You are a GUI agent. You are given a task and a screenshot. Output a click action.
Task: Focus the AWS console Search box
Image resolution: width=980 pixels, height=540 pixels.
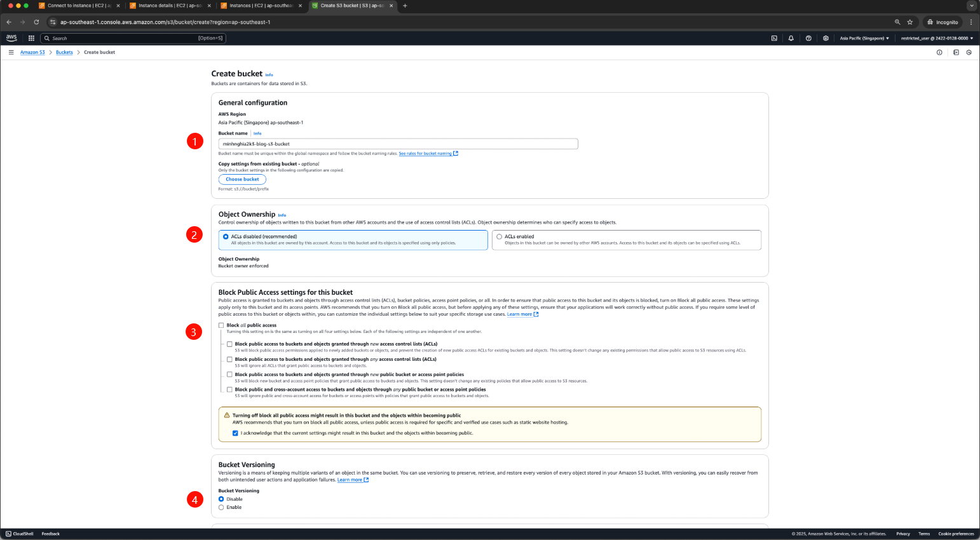point(133,38)
